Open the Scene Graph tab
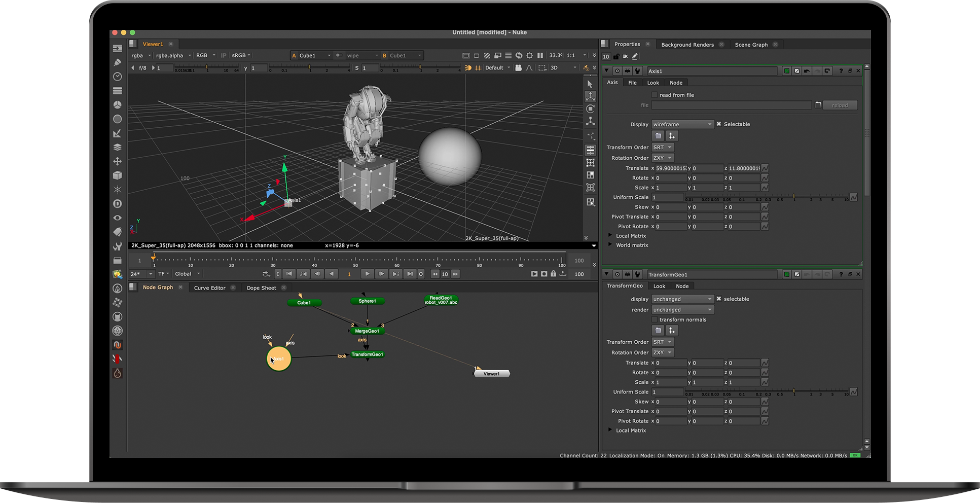Screen dimensions: 980x503 (x=751, y=45)
